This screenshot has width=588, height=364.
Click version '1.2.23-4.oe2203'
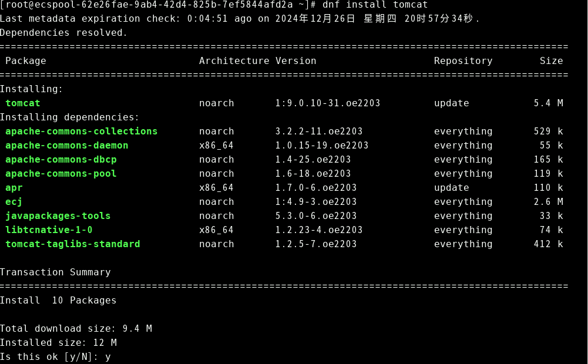click(319, 230)
